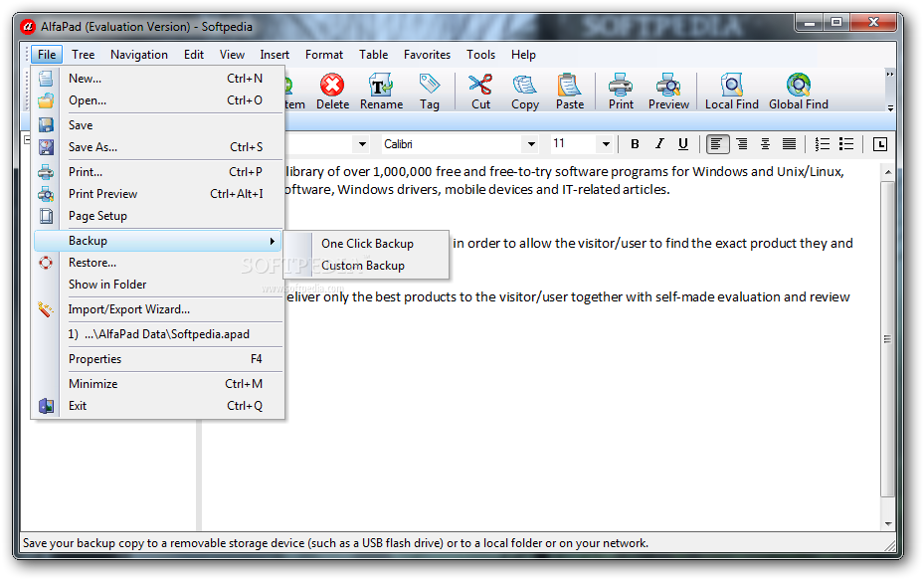This screenshot has height=580, width=924.
Task: Choose Custom Backup option
Action: (367, 266)
